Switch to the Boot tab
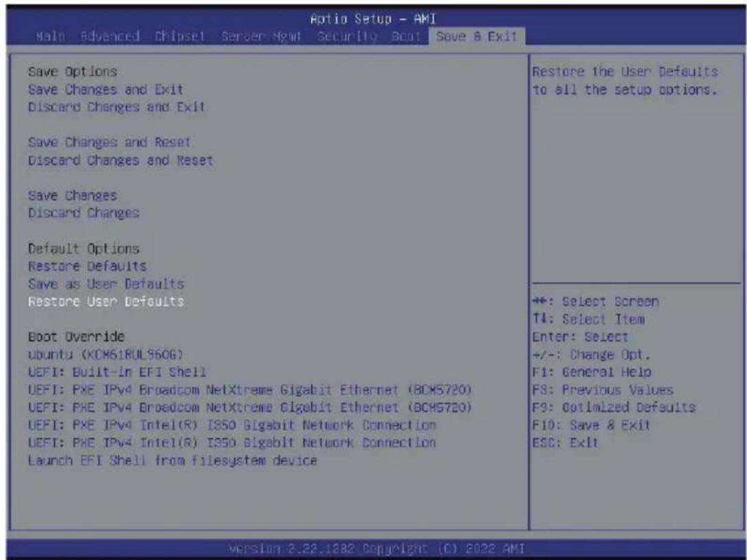747x560 pixels. coord(405,36)
